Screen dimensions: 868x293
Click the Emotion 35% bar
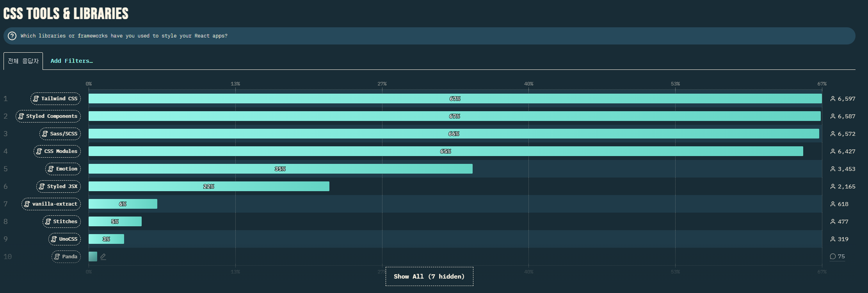coord(281,169)
